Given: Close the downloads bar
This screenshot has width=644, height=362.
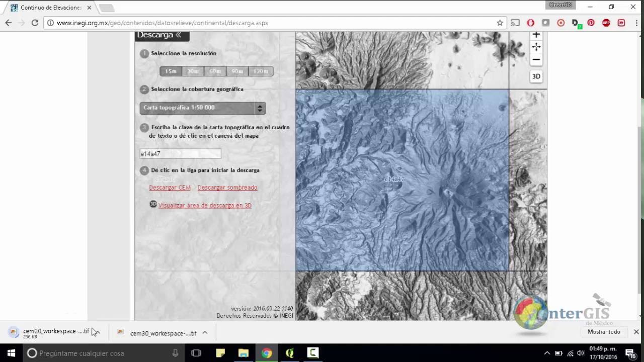Looking at the screenshot, I should (636, 332).
